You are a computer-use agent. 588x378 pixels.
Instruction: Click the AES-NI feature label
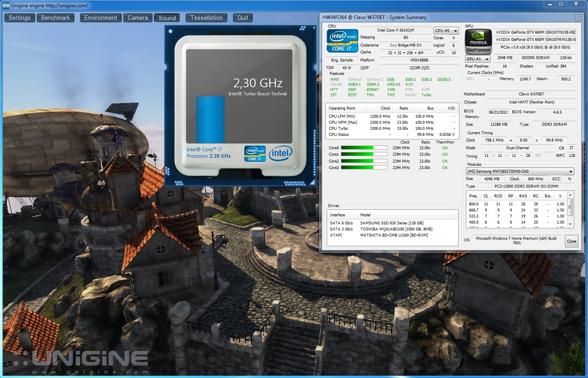pyautogui.click(x=393, y=84)
